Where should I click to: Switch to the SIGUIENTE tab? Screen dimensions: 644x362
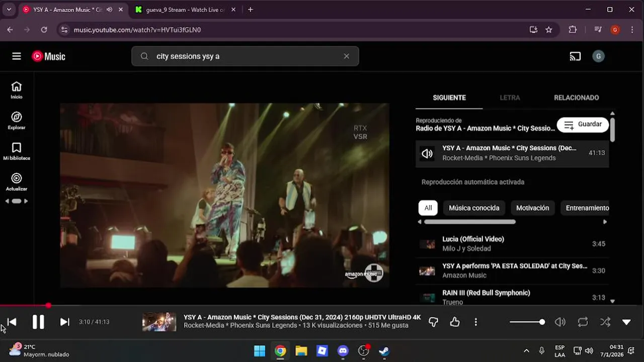(449, 98)
